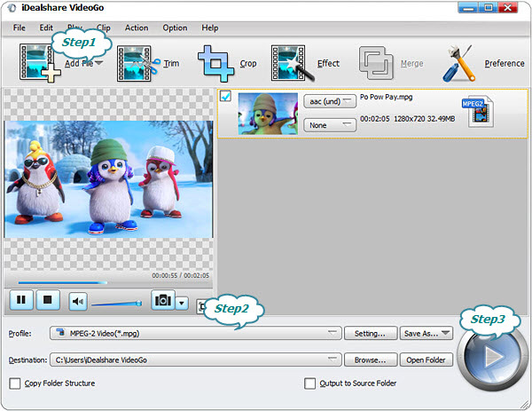The height and width of the screenshot is (411, 532).
Task: Click the Merge icon
Action: pyautogui.click(x=376, y=63)
